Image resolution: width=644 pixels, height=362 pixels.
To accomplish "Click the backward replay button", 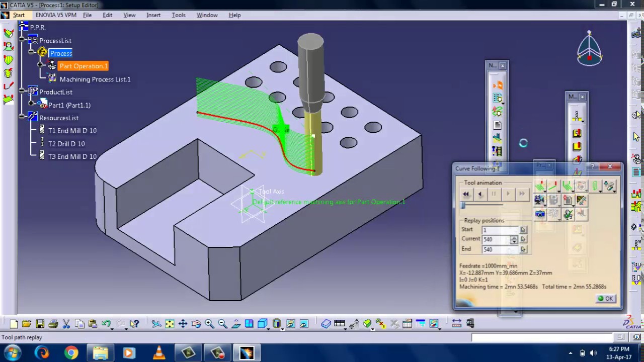I will tap(480, 194).
